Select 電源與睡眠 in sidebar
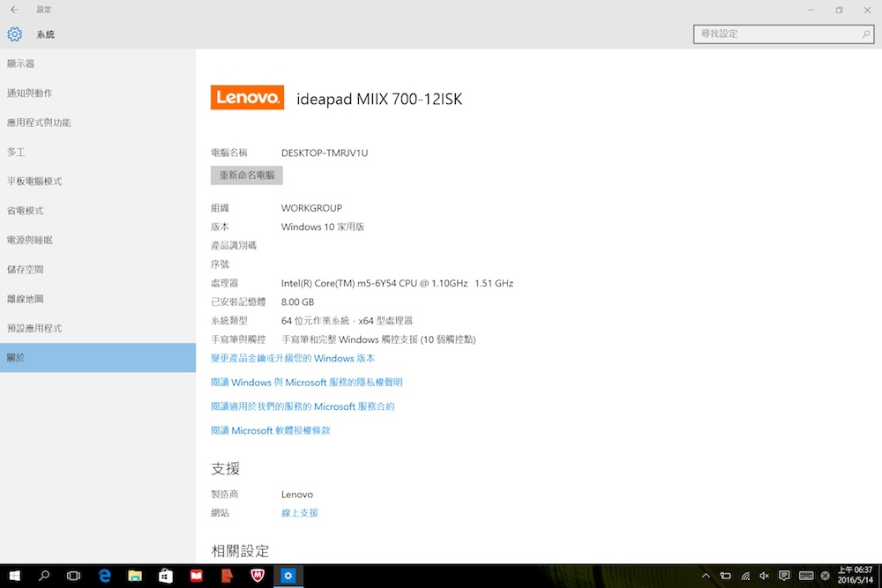The height and width of the screenshot is (588, 882). [98, 240]
